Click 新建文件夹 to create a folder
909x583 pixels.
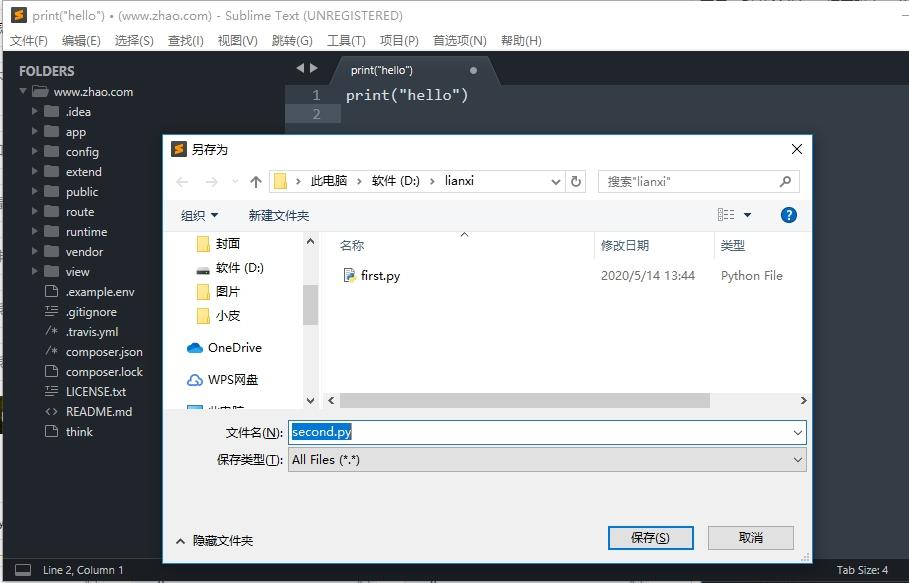pyautogui.click(x=279, y=216)
